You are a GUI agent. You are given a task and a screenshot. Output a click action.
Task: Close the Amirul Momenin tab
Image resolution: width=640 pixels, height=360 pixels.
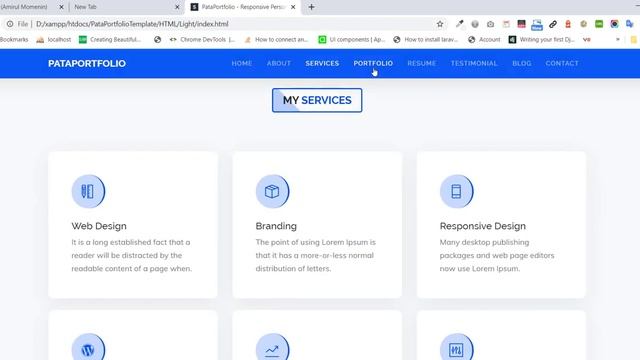point(61,7)
